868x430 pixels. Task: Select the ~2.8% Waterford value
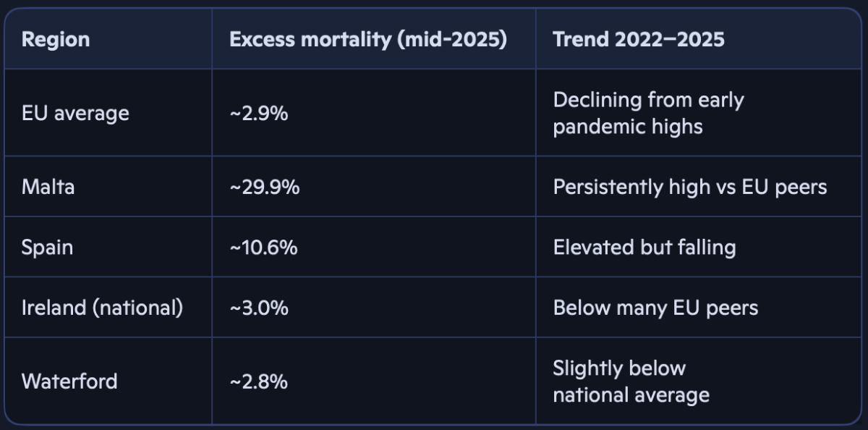click(258, 381)
